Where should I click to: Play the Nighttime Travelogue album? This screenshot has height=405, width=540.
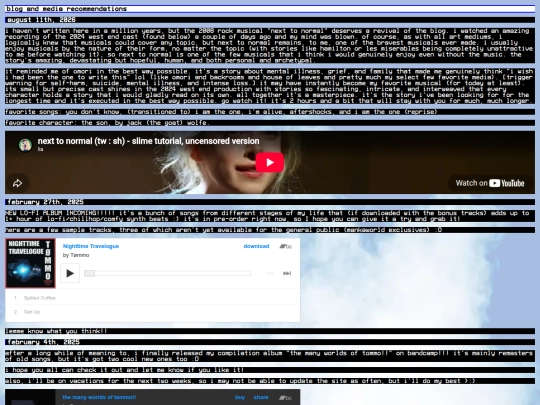70,273
